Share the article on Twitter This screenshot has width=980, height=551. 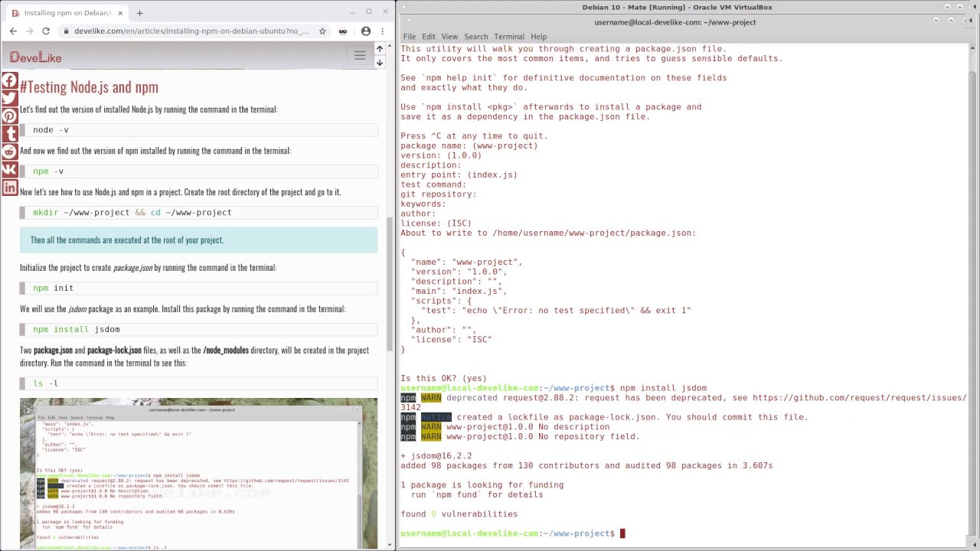tap(9, 98)
